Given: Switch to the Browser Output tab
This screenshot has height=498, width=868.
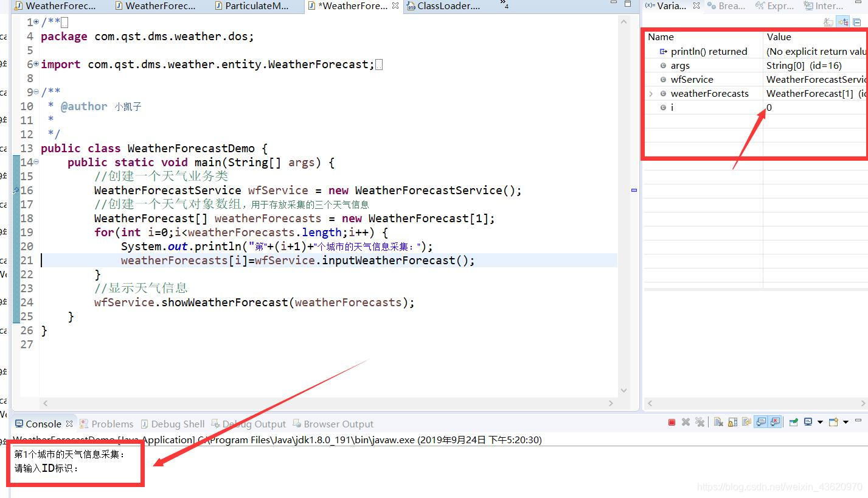Looking at the screenshot, I should (x=333, y=424).
